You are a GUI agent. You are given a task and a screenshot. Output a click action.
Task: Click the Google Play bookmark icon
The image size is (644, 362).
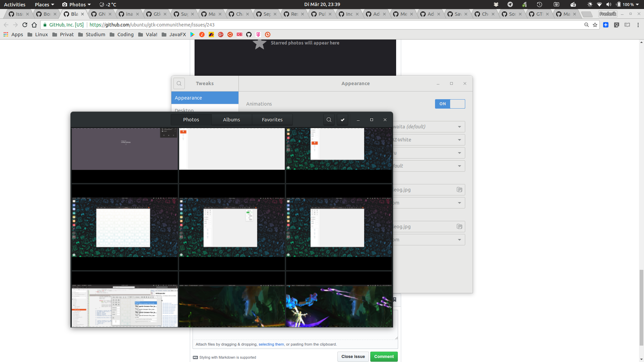pyautogui.click(x=193, y=35)
